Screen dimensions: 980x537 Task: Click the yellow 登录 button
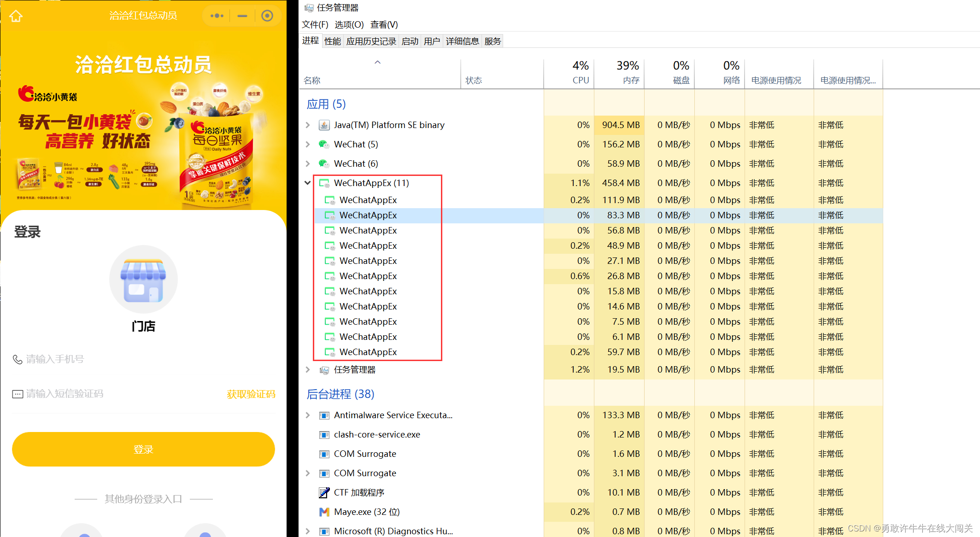point(143,449)
